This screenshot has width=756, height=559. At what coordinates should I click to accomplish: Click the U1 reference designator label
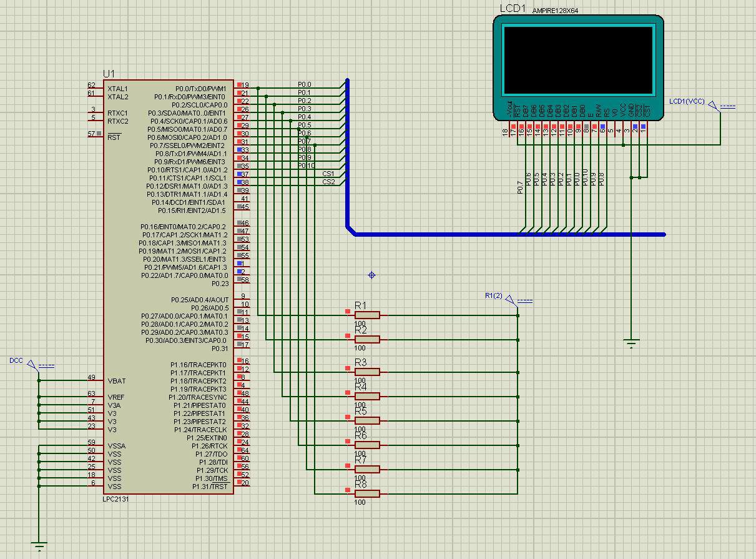109,74
